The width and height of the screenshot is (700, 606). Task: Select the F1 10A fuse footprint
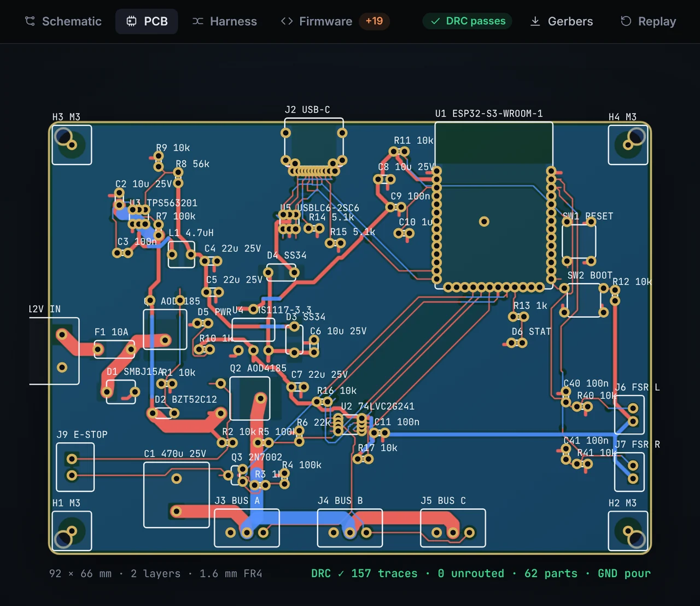click(114, 349)
